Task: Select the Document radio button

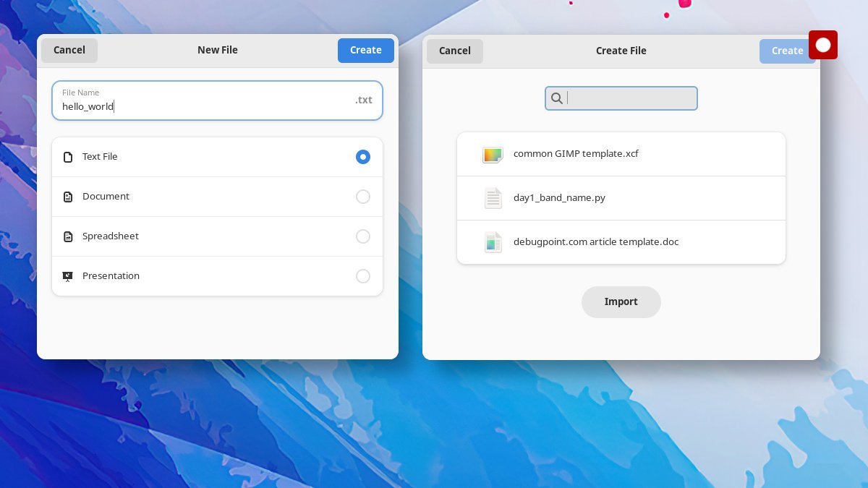Action: [363, 196]
